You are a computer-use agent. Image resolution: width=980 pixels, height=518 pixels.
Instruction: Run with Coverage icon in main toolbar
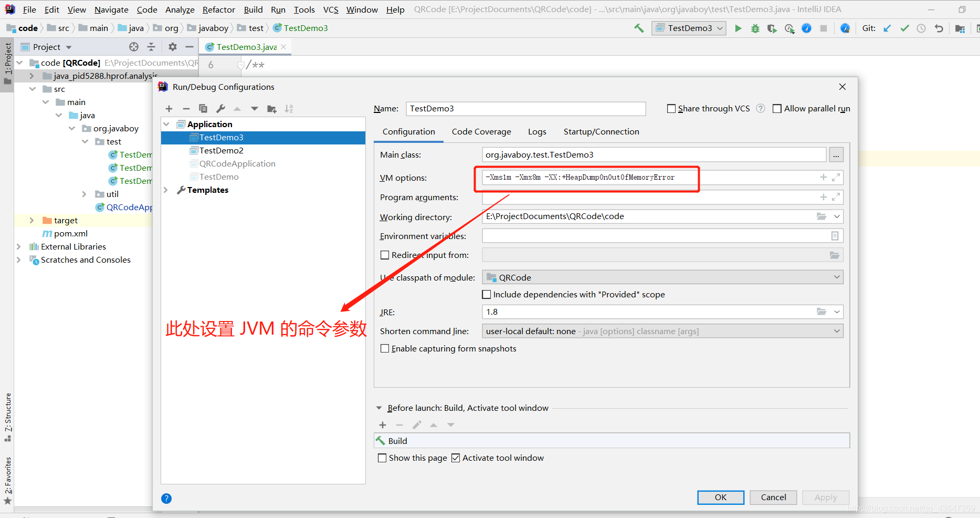772,28
